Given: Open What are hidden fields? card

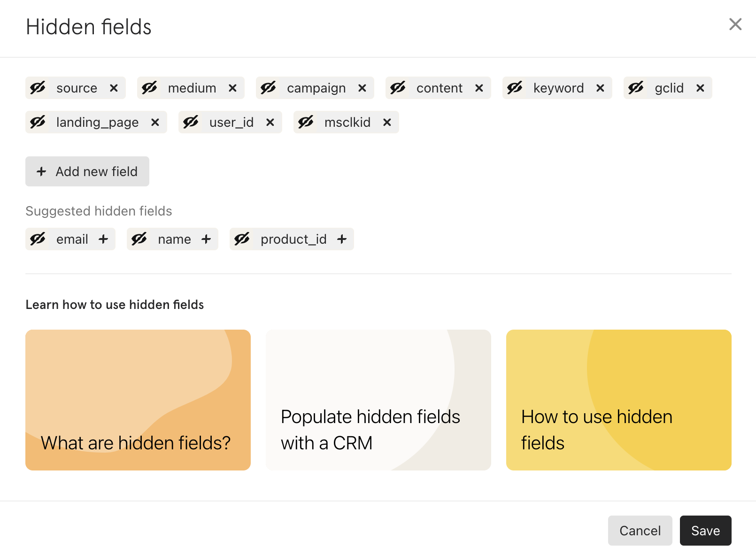Looking at the screenshot, I should [x=138, y=400].
